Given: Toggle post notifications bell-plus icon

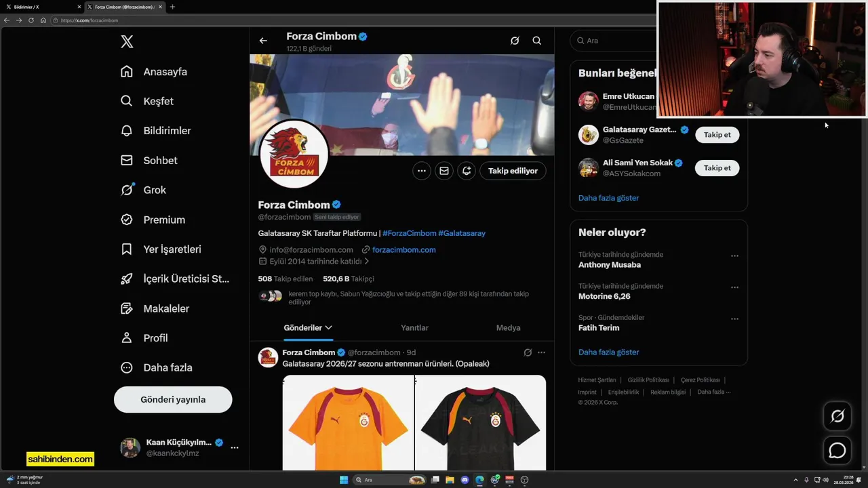Looking at the screenshot, I should point(467,171).
